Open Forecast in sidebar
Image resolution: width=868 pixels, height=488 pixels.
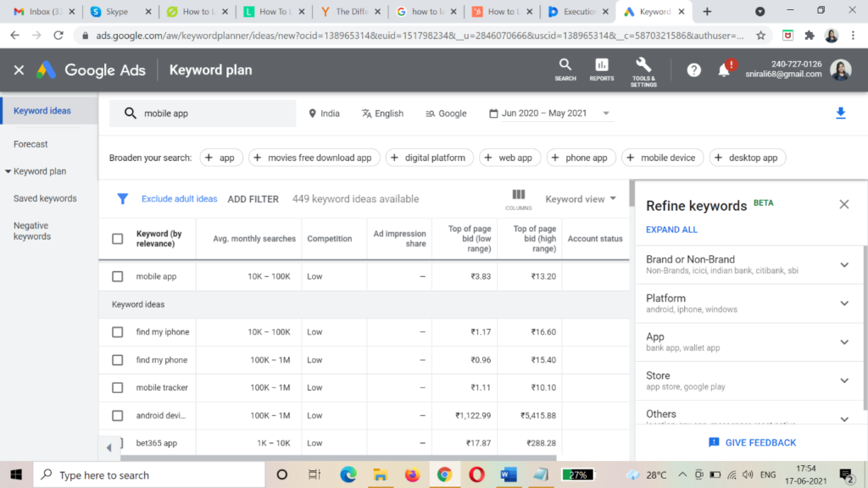31,144
